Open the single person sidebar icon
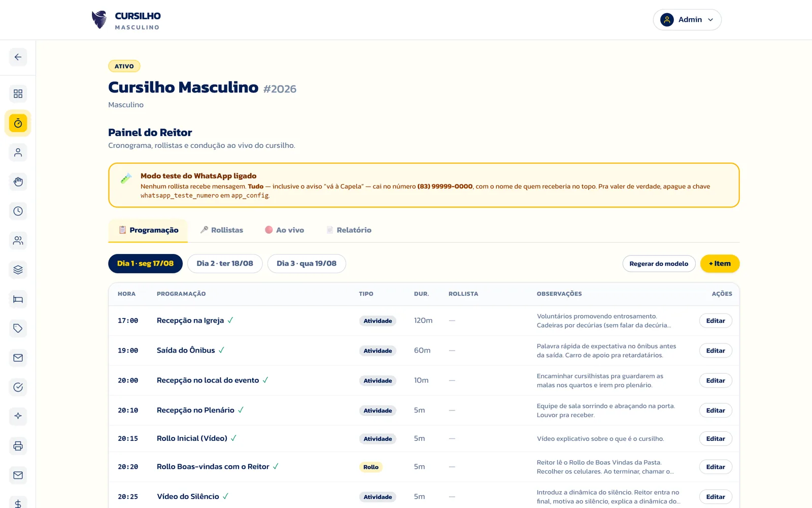 pos(18,152)
